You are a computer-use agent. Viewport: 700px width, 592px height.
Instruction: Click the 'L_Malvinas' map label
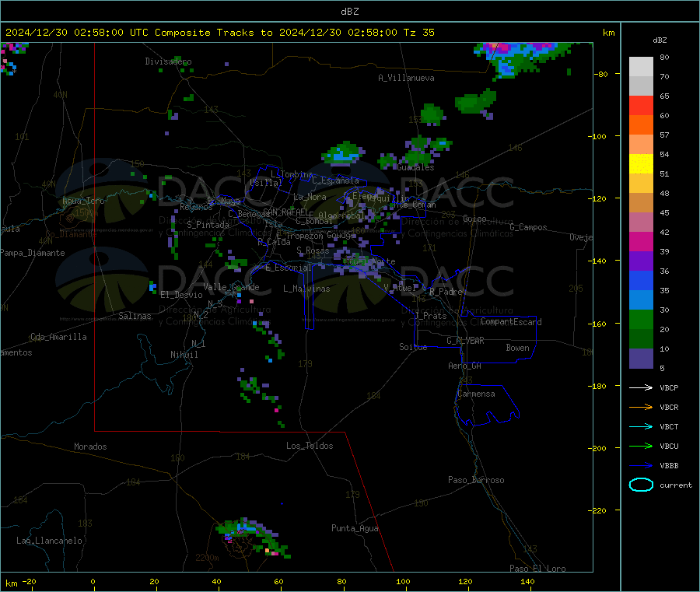306,289
